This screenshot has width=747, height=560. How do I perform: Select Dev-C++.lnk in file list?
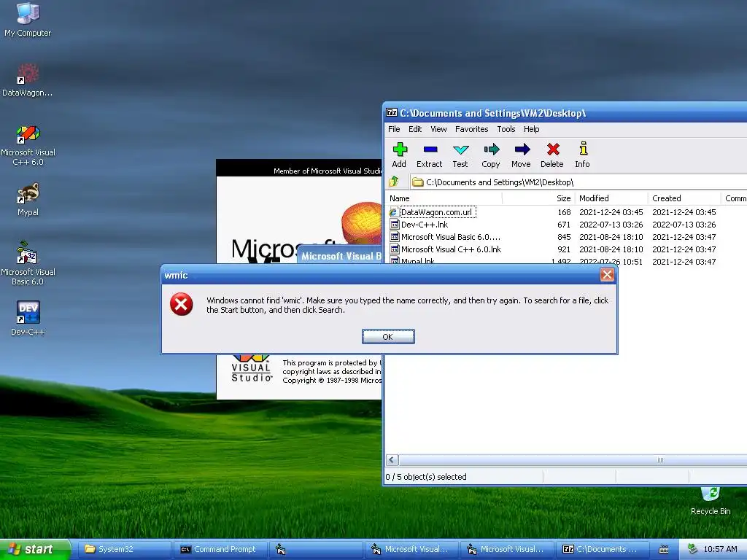(566, 225)
